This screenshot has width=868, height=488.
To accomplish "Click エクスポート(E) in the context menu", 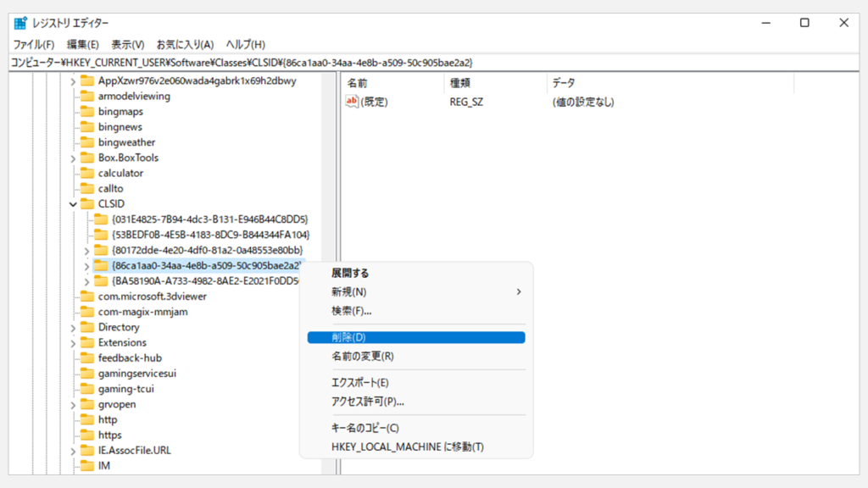I will 359,383.
